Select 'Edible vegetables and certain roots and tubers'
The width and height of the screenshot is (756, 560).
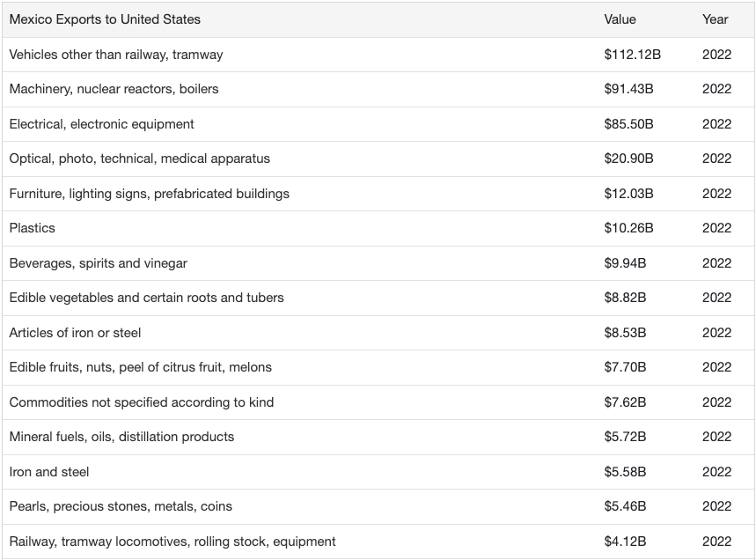(147, 298)
